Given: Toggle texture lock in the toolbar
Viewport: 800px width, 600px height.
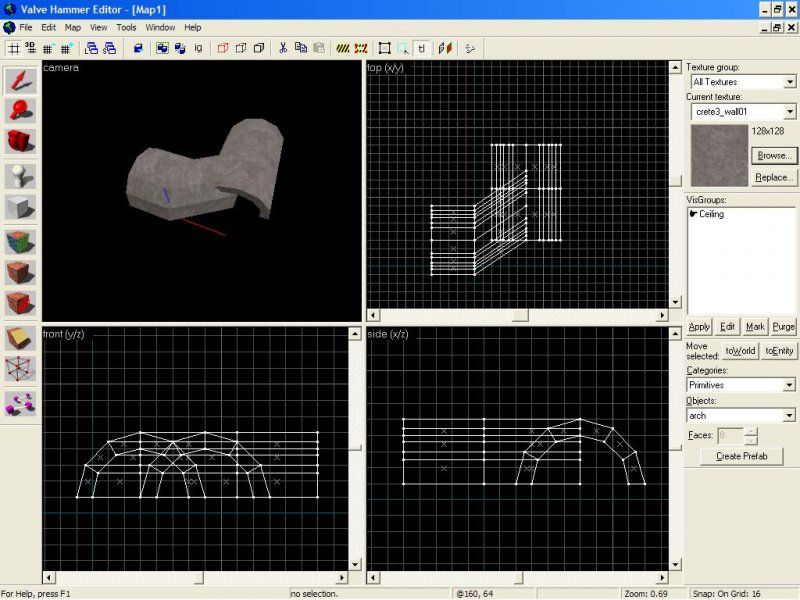Looking at the screenshot, I should pos(422,47).
